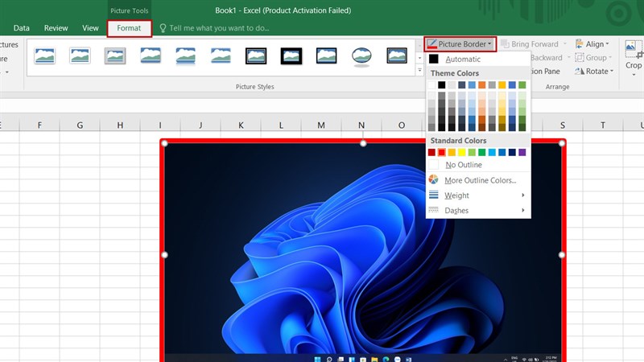Pick the gold theme color swatch
This screenshot has width=644, height=362.
(502, 85)
